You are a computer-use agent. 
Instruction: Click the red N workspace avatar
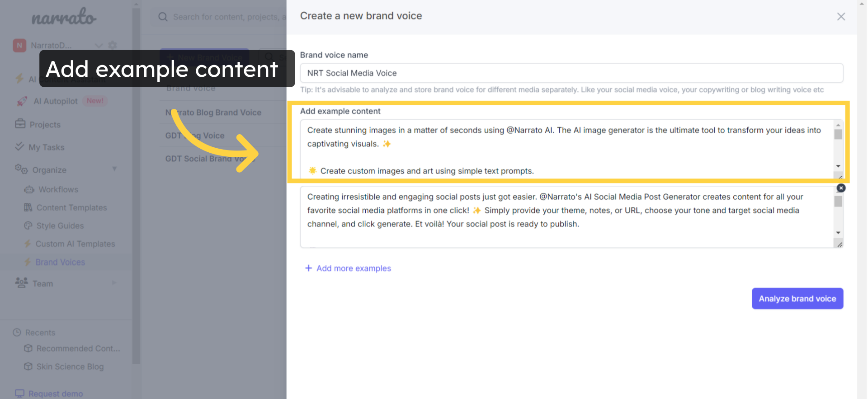click(x=19, y=45)
